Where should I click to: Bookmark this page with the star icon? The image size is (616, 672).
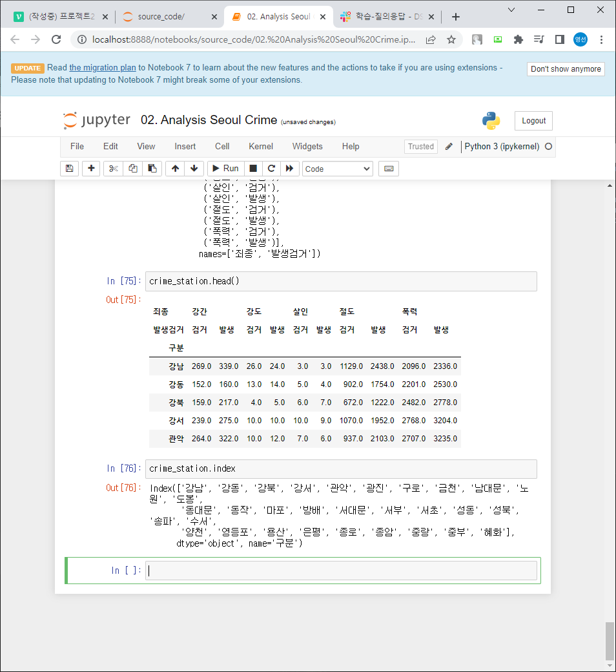click(451, 39)
